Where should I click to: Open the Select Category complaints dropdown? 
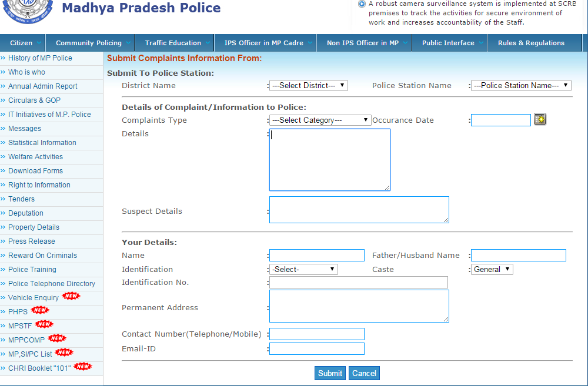(x=320, y=120)
